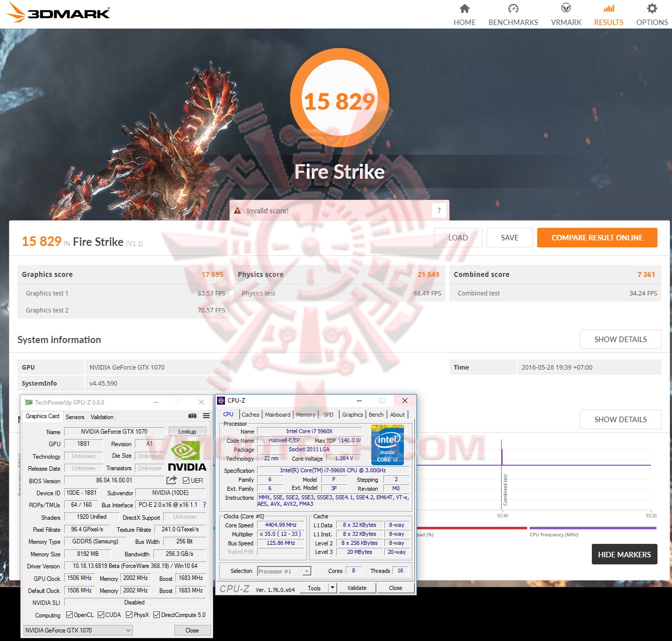The width and height of the screenshot is (672, 641).
Task: Click the Driver Version field in GPU-Z
Action: point(135,566)
